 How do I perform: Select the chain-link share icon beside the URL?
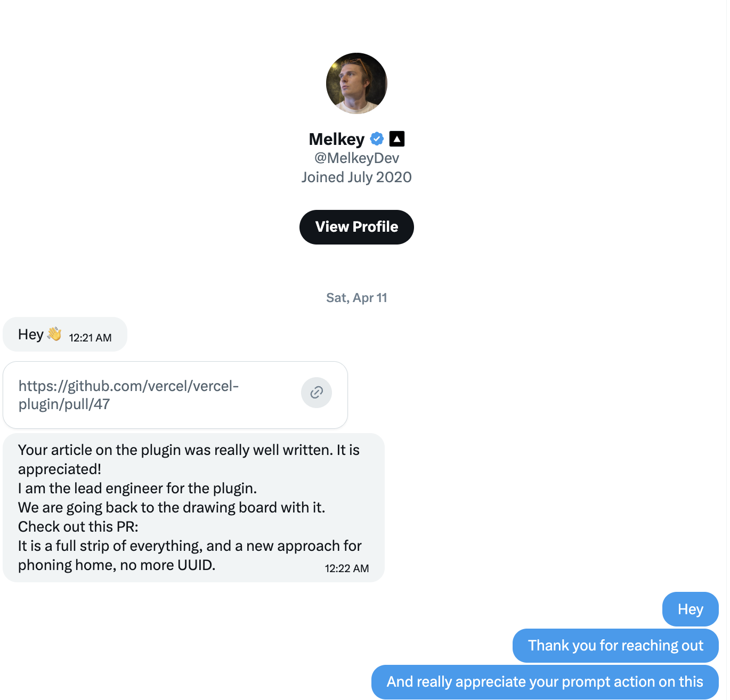click(x=317, y=393)
